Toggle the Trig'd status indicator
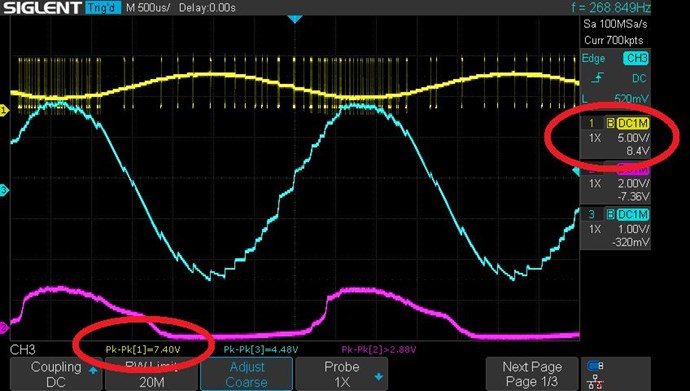Image resolution: width=690 pixels, height=391 pixels. coord(103,7)
